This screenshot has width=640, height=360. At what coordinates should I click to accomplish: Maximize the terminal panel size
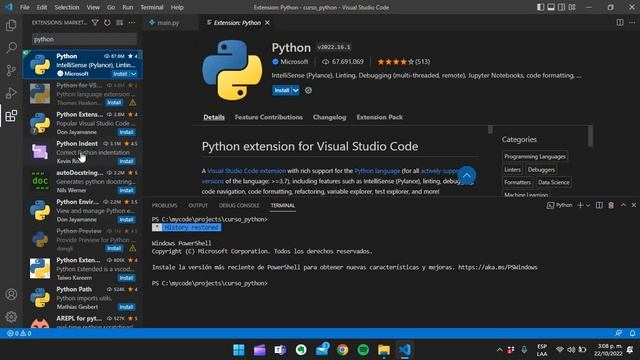(623, 205)
